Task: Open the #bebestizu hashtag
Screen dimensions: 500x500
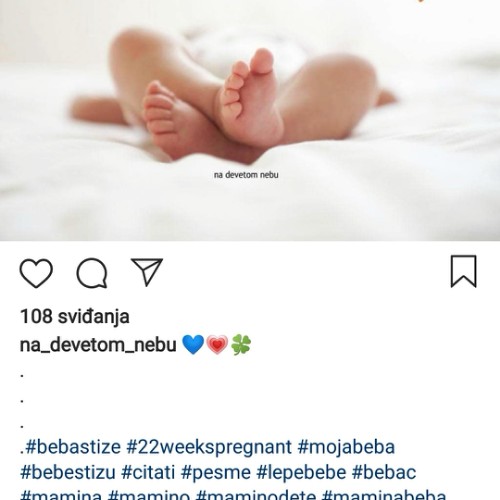Action: point(68,472)
